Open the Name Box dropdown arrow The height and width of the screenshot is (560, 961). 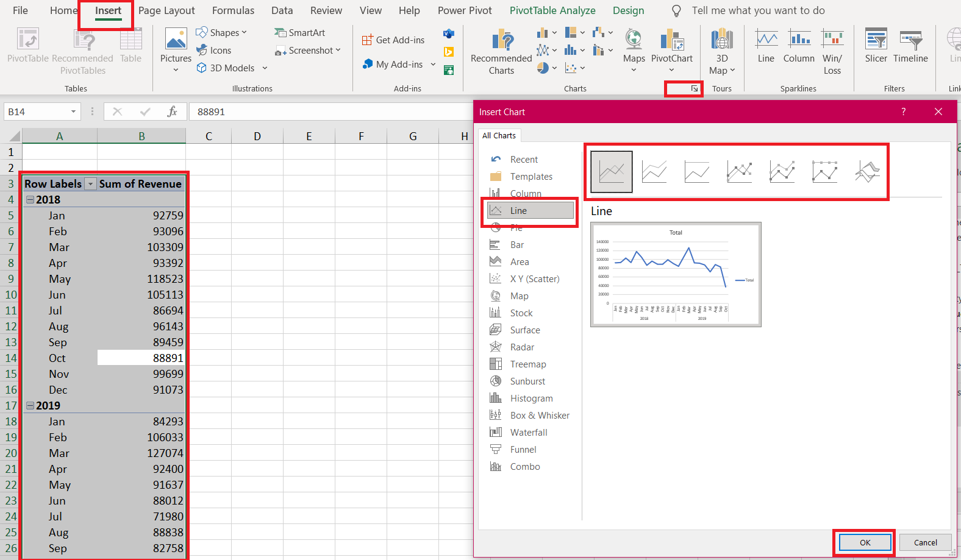73,112
